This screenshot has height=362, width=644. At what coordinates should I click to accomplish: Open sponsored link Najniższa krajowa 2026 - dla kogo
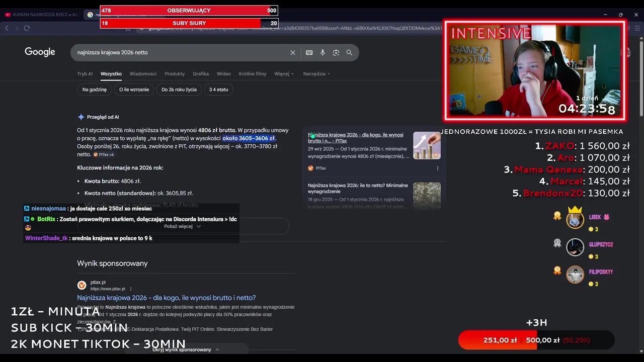click(166, 298)
